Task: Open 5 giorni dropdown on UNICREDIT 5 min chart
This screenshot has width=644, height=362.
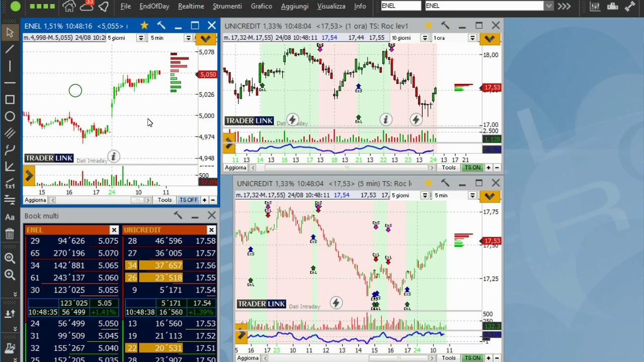Action: 425,195
